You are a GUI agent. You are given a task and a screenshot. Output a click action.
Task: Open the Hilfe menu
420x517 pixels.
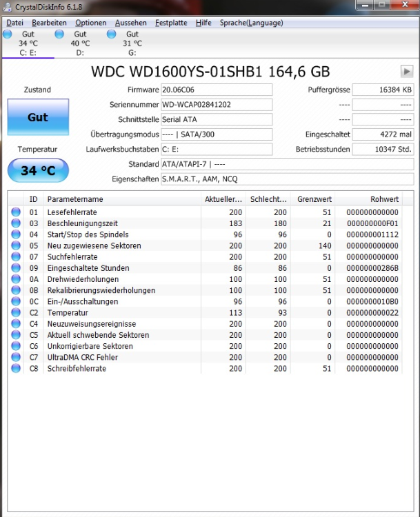[203, 23]
